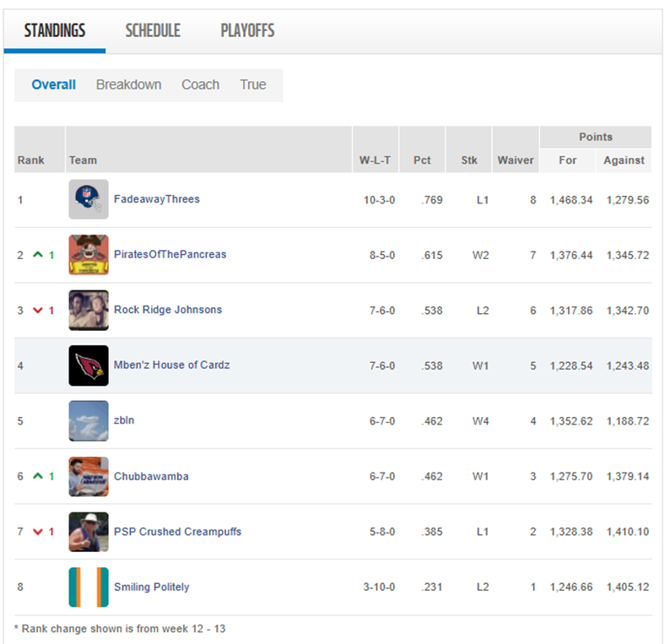Click the 1,379.14 points against value

click(x=628, y=476)
